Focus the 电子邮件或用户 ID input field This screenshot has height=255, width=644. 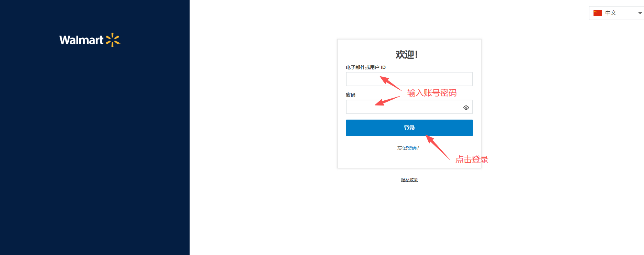click(409, 79)
